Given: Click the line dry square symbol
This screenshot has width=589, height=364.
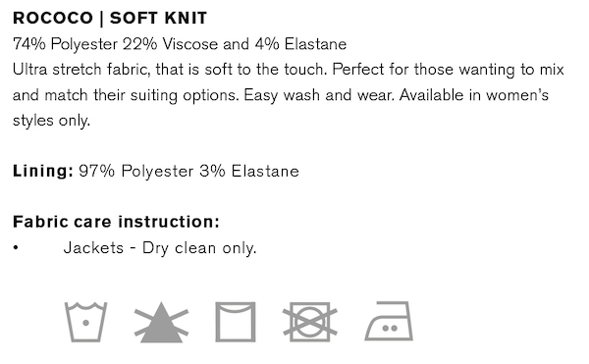Looking at the screenshot, I should point(236,322).
